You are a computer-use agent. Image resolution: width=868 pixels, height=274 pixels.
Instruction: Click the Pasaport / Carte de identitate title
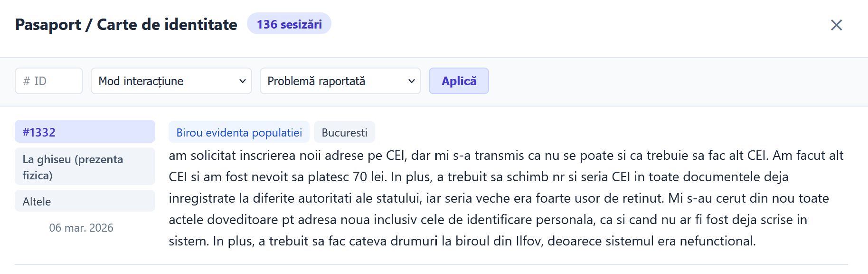[x=126, y=24]
